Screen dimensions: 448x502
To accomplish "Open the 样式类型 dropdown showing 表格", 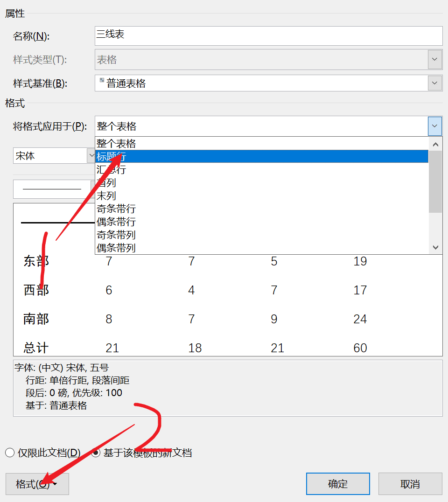I will [434, 59].
